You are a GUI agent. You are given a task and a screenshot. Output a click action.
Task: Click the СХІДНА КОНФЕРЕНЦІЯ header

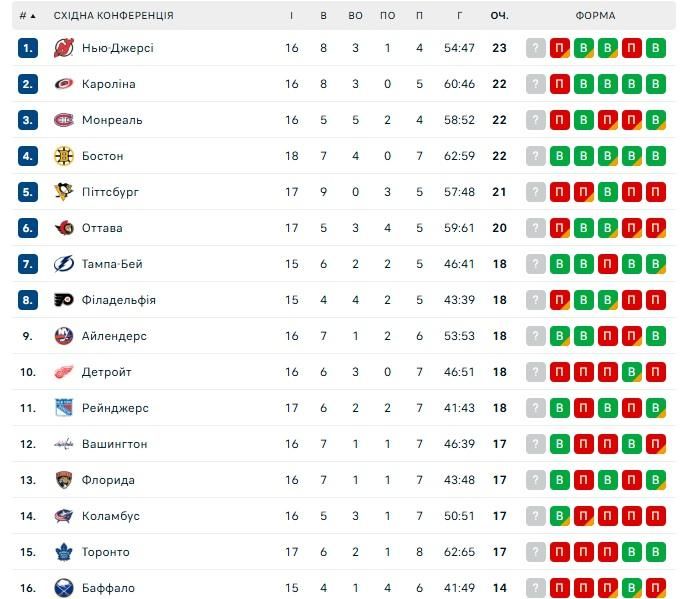113,16
